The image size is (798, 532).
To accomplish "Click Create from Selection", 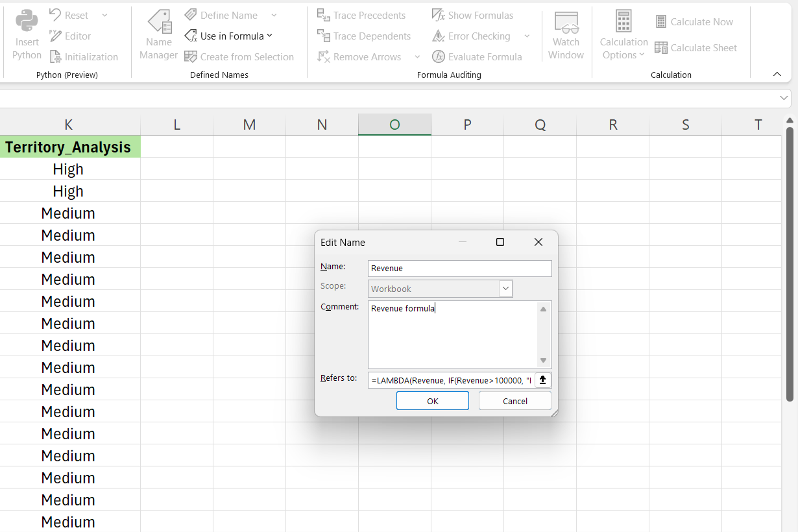I will point(239,56).
